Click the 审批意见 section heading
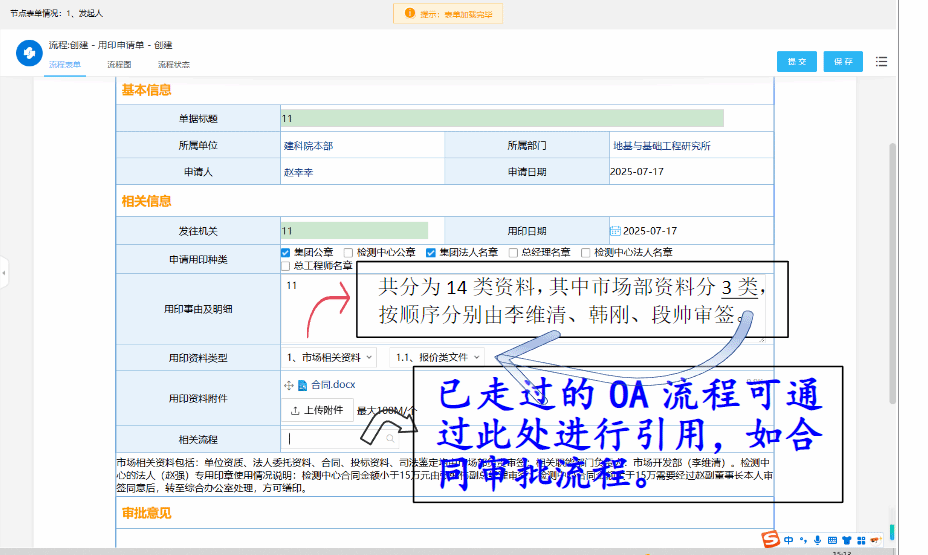This screenshot has width=928, height=555. (146, 513)
